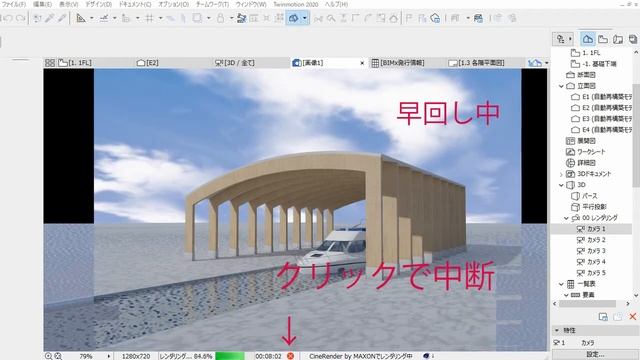Open the ヘルプ(H) menu
The height and width of the screenshot is (360, 640).
[x=336, y=4]
